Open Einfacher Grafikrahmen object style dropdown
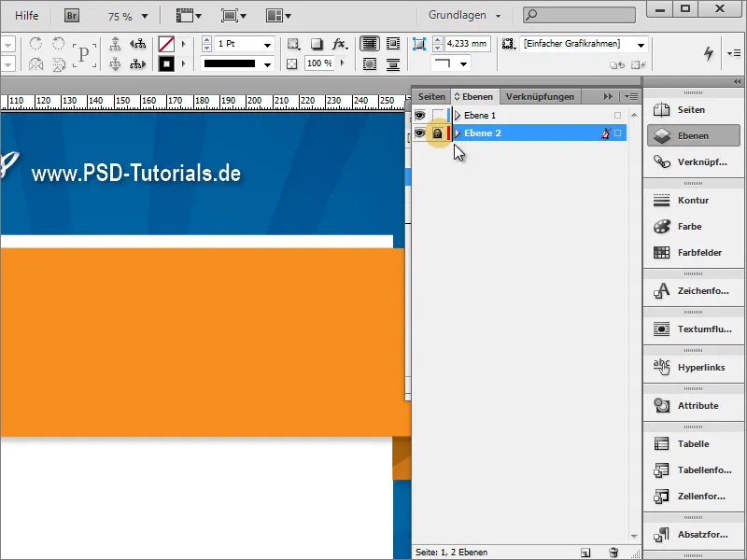This screenshot has width=747, height=560. coord(641,45)
